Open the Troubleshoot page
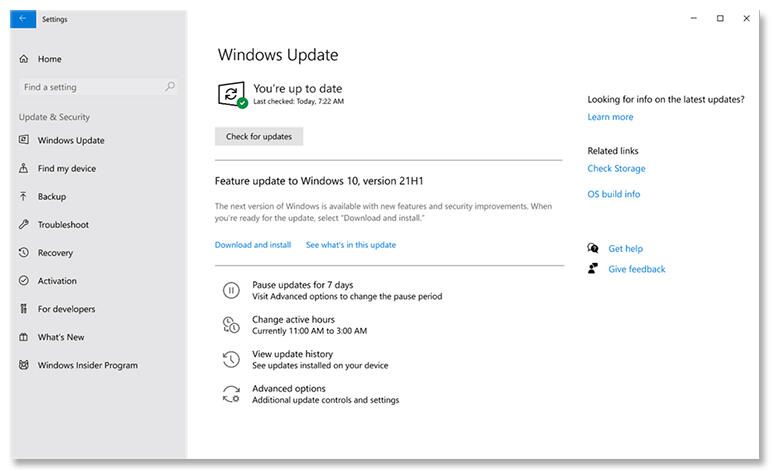This screenshot has height=470, width=770. 63,224
